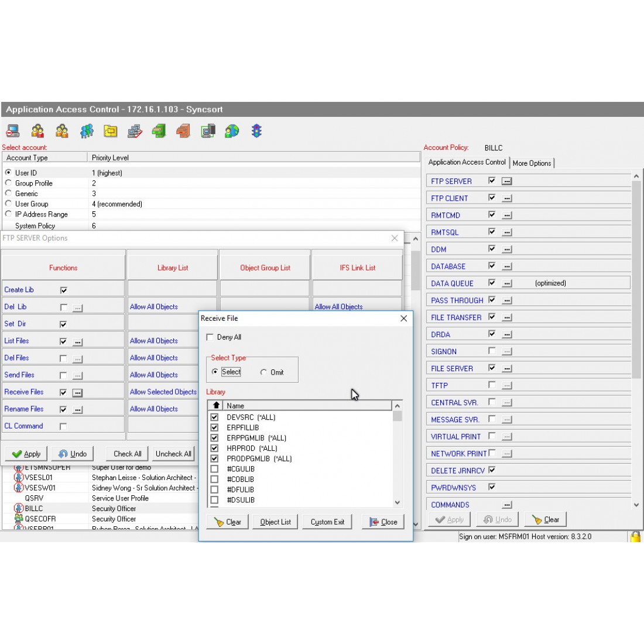Click the orange file cabinet toolbar icon

pos(183,131)
